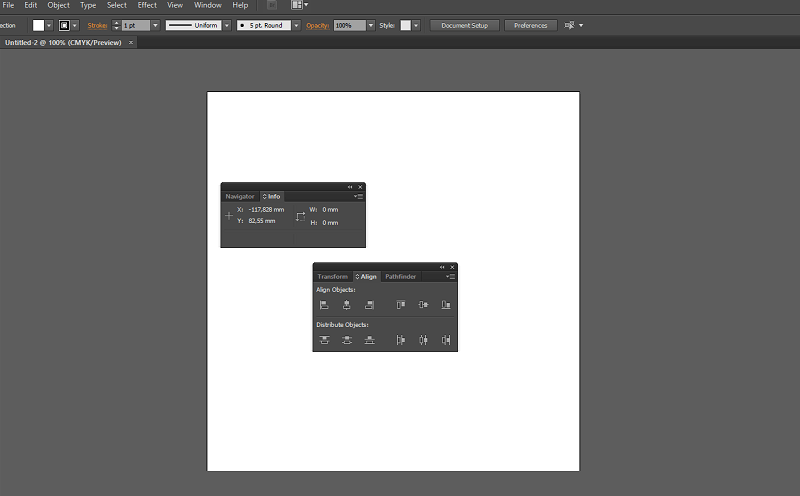Click Horizontal Align Center icon
The height and width of the screenshot is (496, 800).
346,305
